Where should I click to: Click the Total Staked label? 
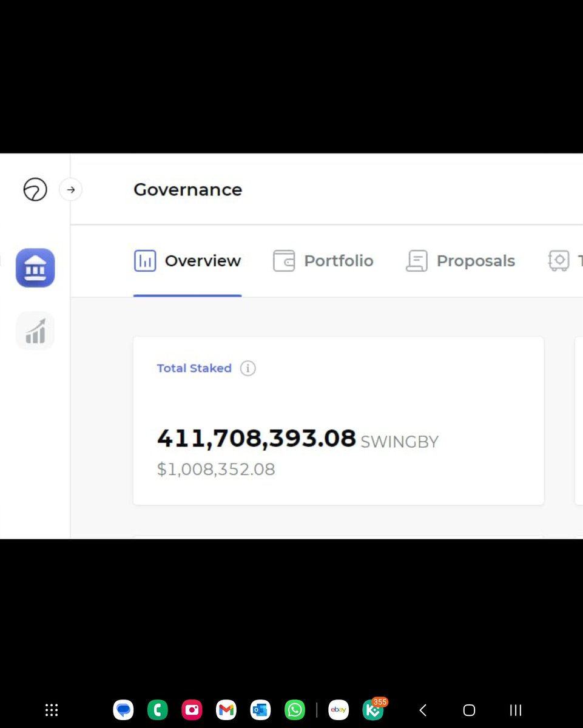[194, 368]
